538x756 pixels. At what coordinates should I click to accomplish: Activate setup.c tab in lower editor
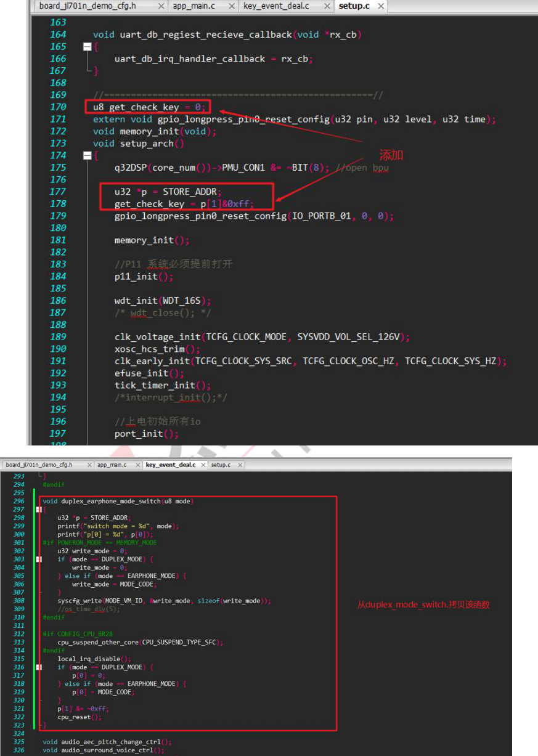[x=221, y=465]
